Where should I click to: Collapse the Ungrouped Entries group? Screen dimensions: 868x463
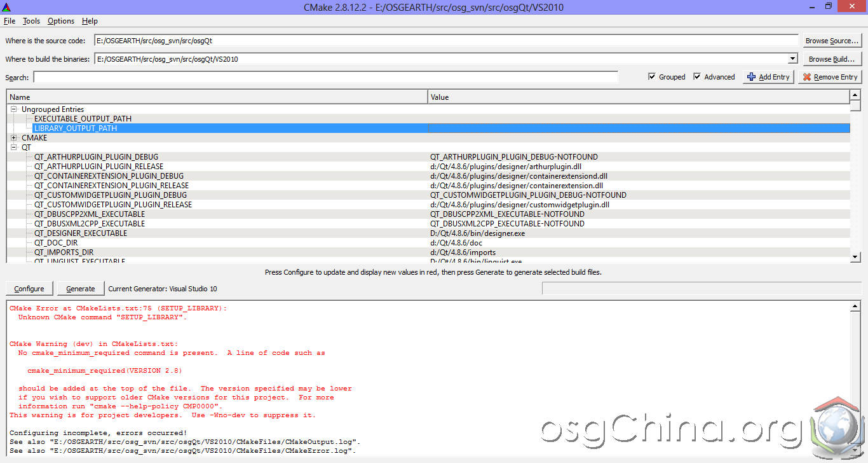click(14, 109)
